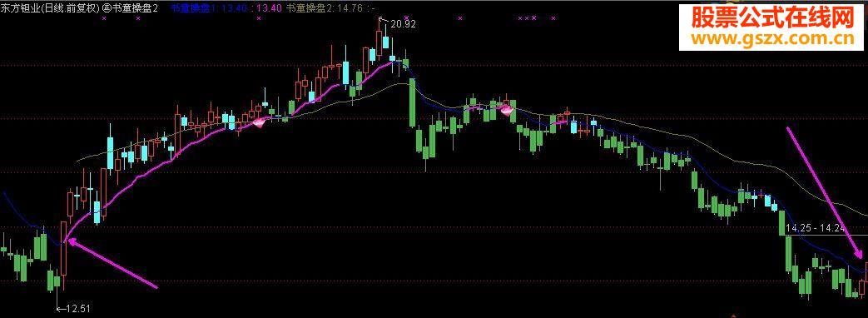This screenshot has height=318, width=868.
Task: Click the 20.92 high price label
Action: point(403,24)
